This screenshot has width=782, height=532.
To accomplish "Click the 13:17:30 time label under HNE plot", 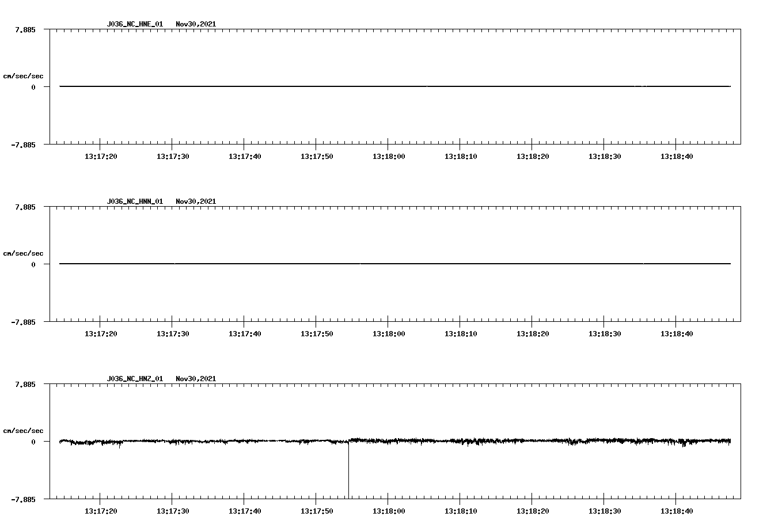I will (x=173, y=157).
